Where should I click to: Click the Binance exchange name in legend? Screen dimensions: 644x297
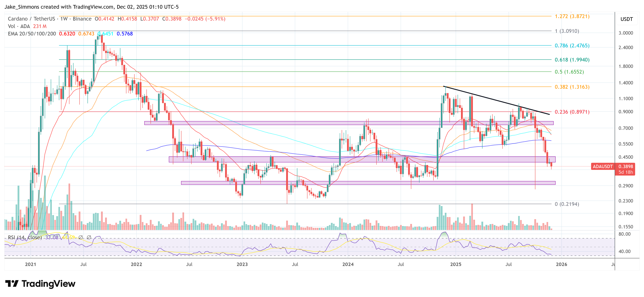pos(82,19)
